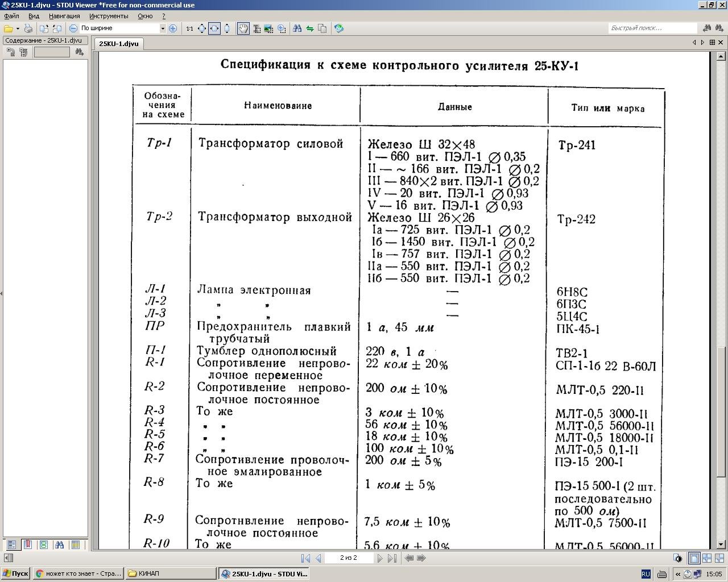The width and height of the screenshot is (728, 582).
Task: Click the contents panel filter field
Action: point(52,52)
